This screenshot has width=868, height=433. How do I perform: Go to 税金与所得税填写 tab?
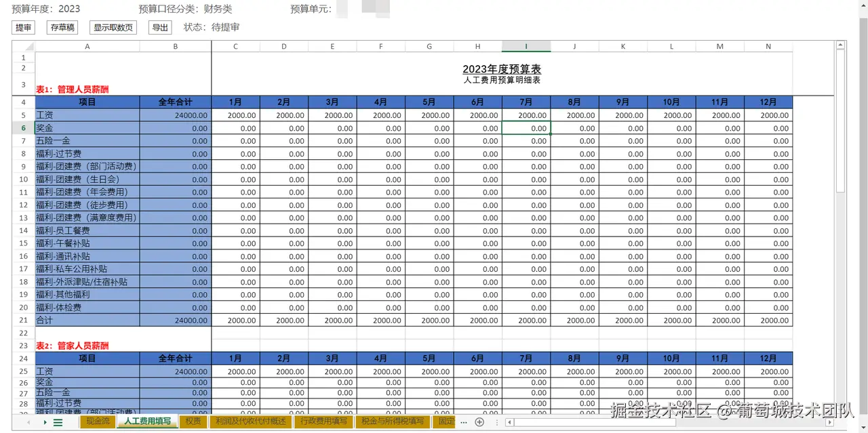[393, 421]
